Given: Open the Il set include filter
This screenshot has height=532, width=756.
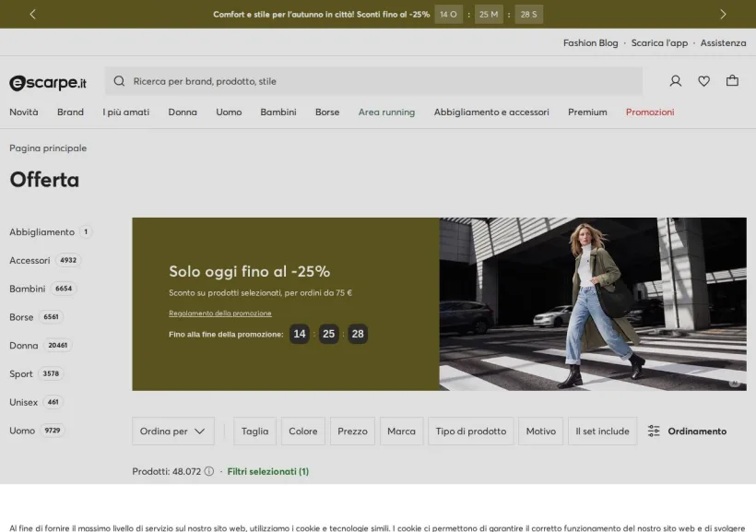Looking at the screenshot, I should coord(602,432).
